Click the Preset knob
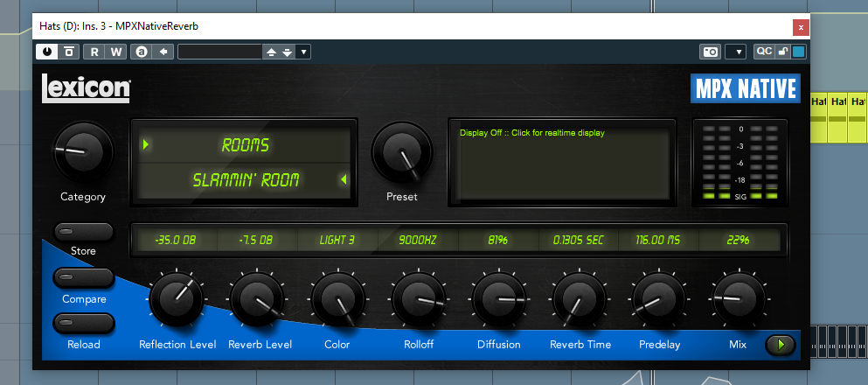Screen dimensions: 868x385 coord(402,150)
